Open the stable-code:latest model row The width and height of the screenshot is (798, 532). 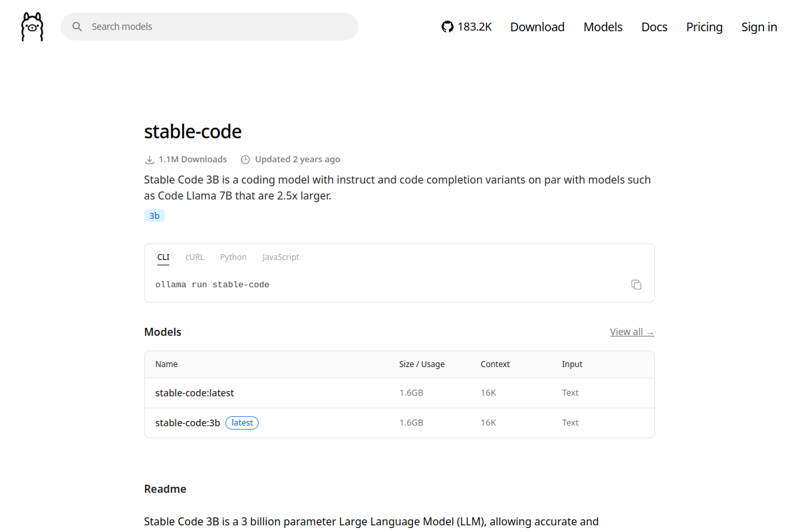[x=399, y=393]
